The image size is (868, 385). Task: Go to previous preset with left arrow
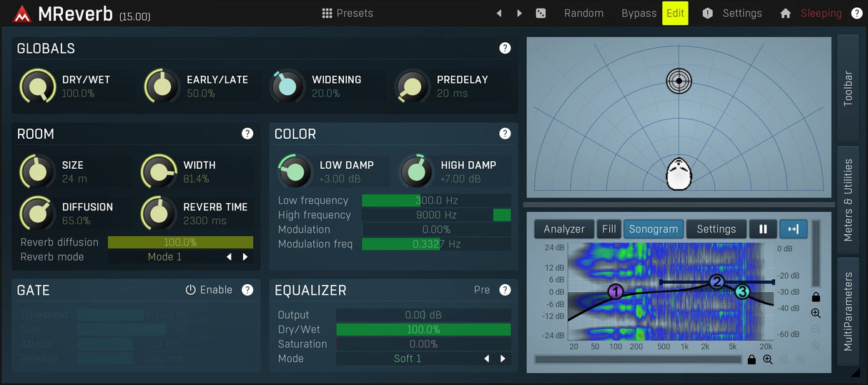[x=499, y=14]
